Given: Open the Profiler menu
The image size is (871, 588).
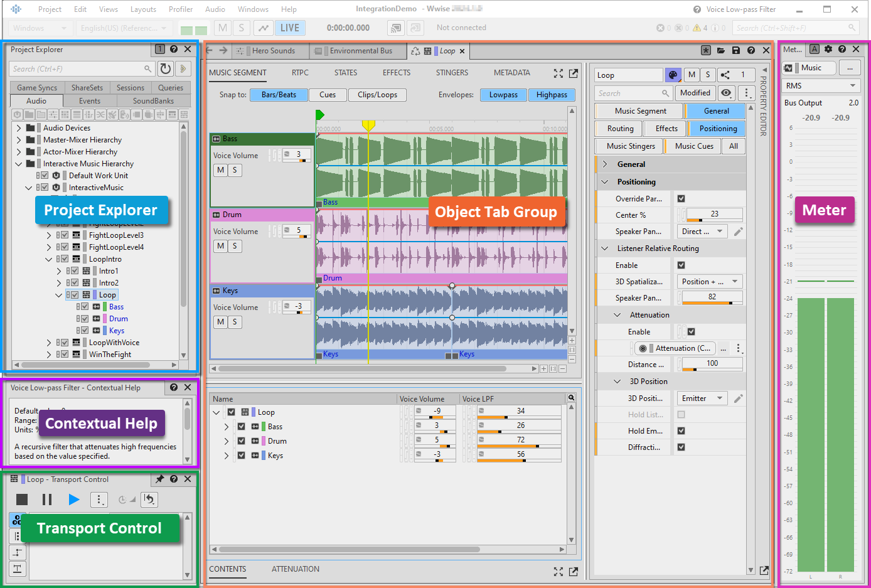Looking at the screenshot, I should 181,9.
